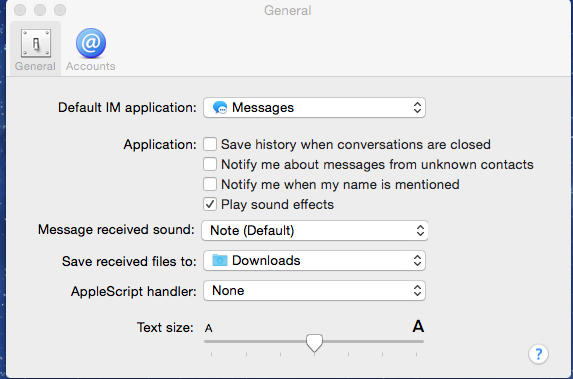Click the large A text size icon
Image resolution: width=573 pixels, height=379 pixels.
click(x=418, y=326)
